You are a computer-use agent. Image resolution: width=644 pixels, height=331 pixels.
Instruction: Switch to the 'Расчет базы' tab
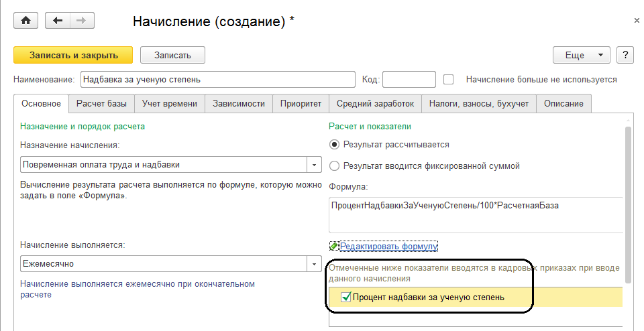pos(102,103)
